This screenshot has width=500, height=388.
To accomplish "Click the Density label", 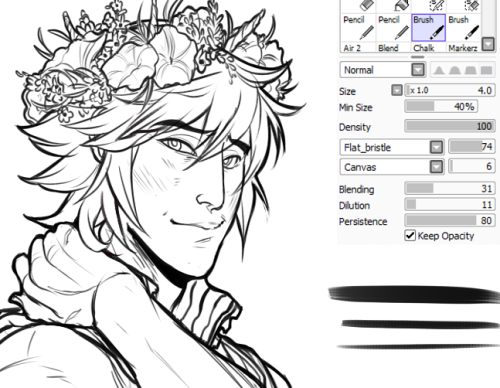I will [355, 127].
